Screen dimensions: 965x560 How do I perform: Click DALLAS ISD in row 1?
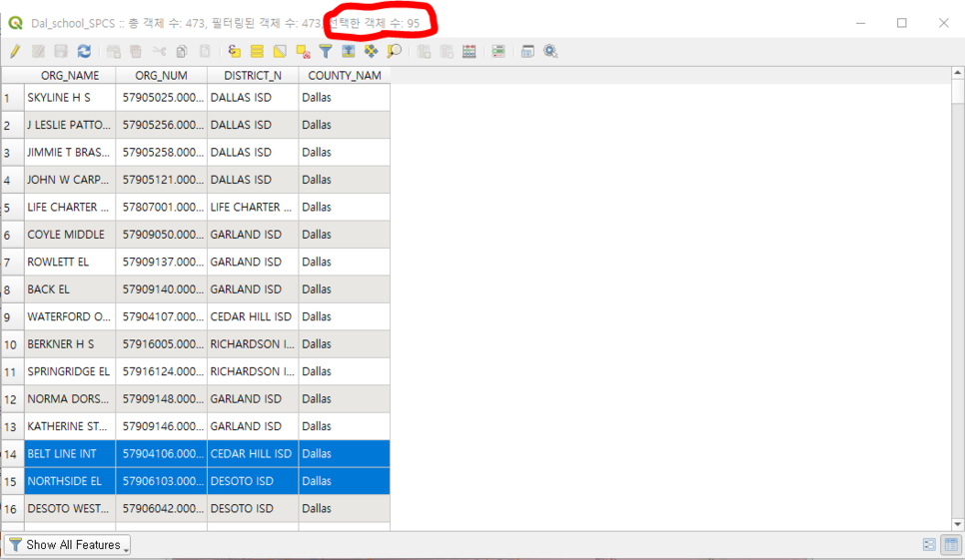(253, 98)
